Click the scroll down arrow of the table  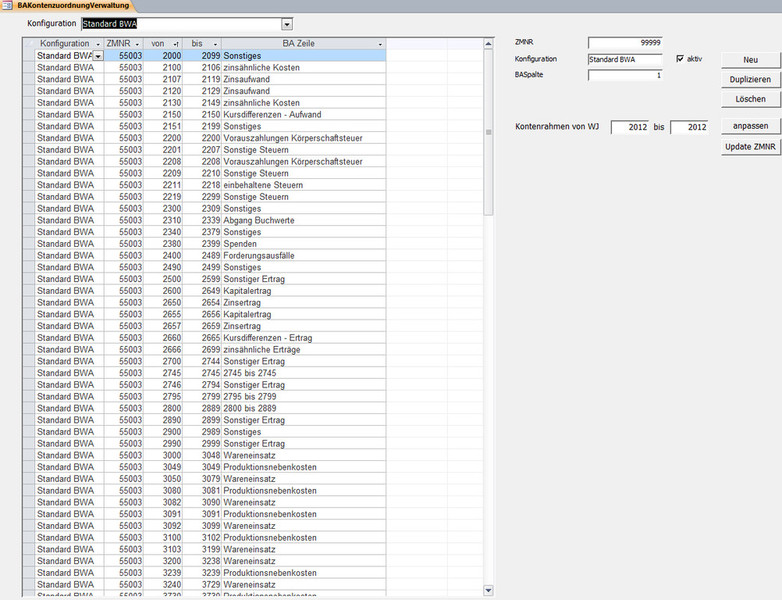pos(488,591)
